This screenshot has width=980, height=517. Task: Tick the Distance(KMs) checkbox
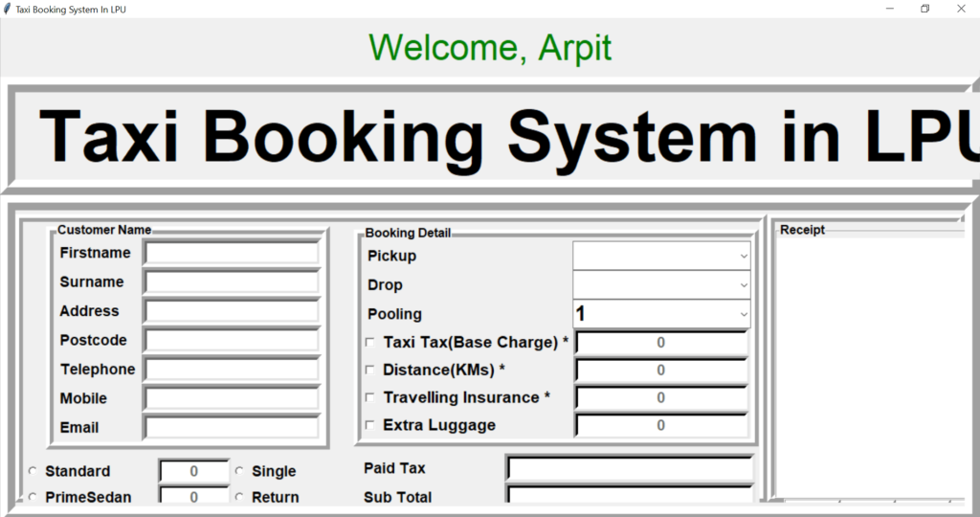click(370, 371)
